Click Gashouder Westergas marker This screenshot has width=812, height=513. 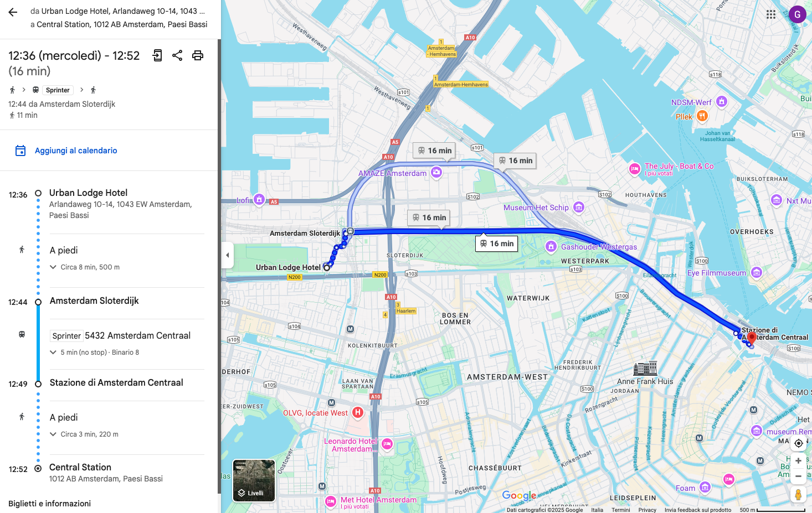[551, 246]
